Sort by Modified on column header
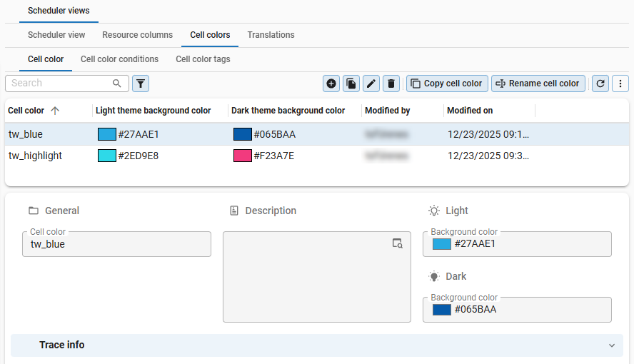634x364 pixels. (470, 111)
